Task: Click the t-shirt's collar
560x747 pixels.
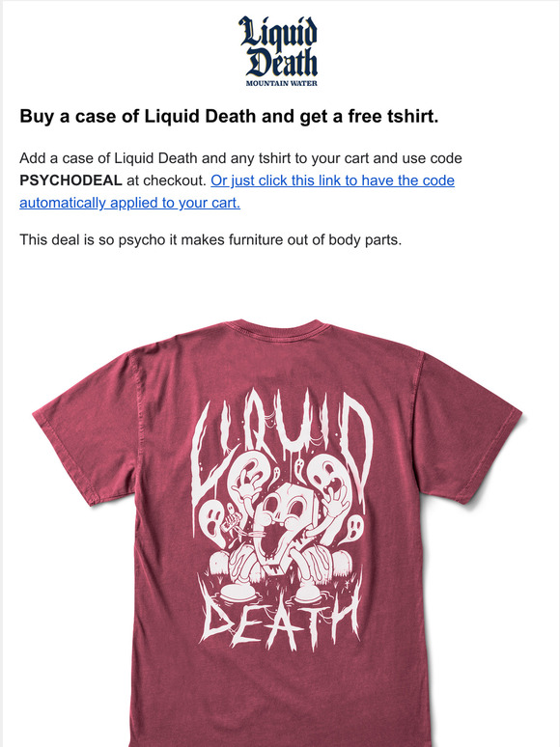Action: pos(280,328)
